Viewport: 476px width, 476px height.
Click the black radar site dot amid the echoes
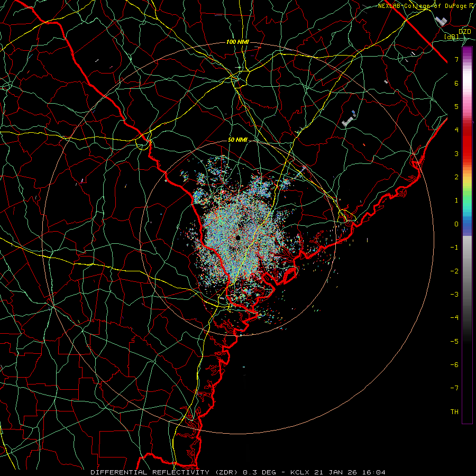(x=238, y=237)
